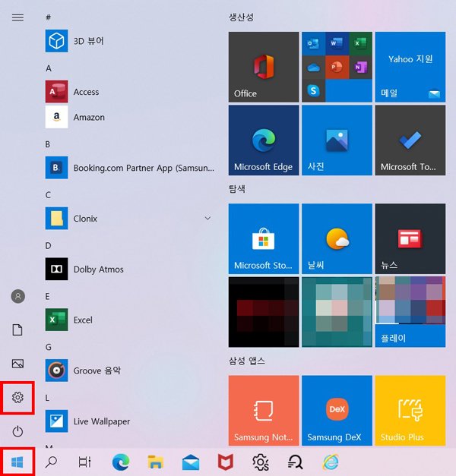
Task: Open Samsung Settings gear on taskbar
Action: (261, 462)
